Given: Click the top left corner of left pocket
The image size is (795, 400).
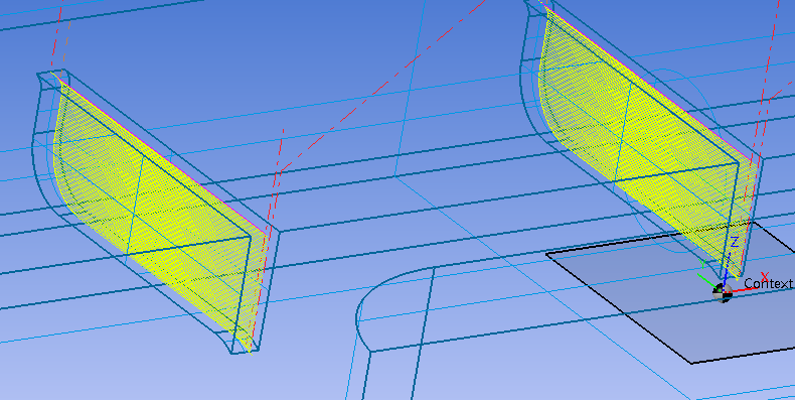Looking at the screenshot, I should [40, 75].
